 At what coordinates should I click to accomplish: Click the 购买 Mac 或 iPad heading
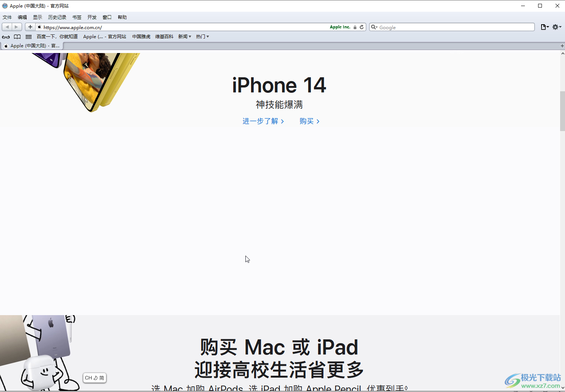pyautogui.click(x=279, y=347)
